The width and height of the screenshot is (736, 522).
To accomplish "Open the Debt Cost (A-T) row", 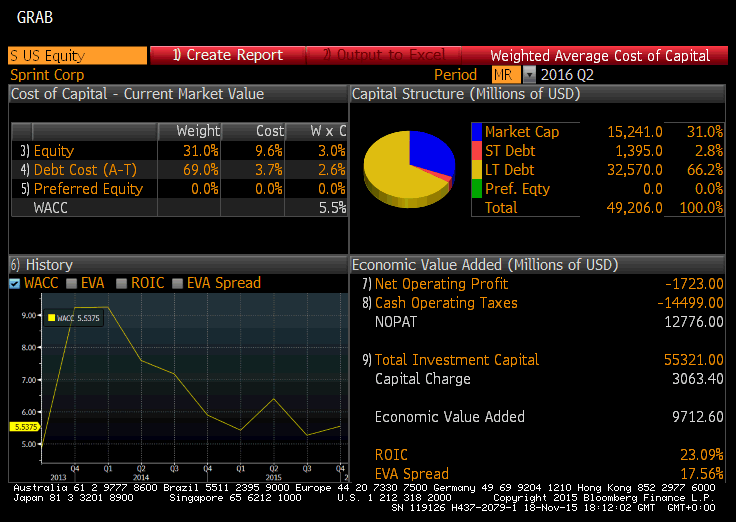I will point(179,169).
